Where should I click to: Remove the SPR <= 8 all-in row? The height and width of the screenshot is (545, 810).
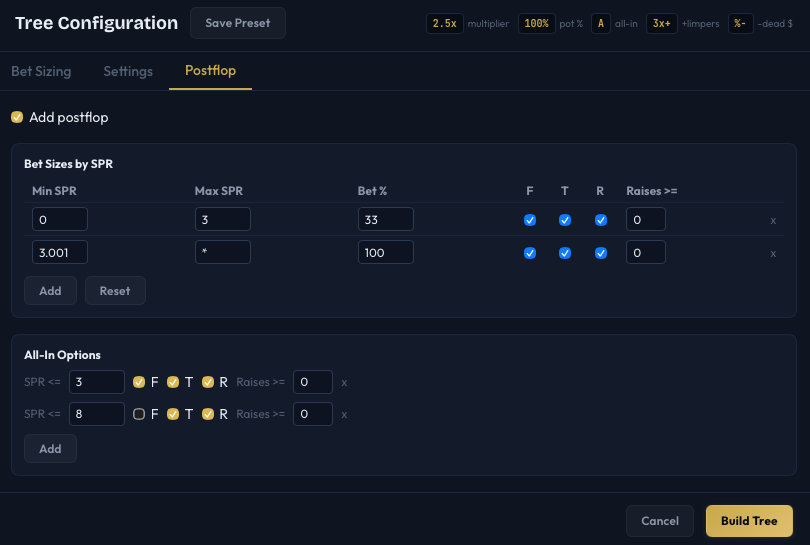coord(344,414)
